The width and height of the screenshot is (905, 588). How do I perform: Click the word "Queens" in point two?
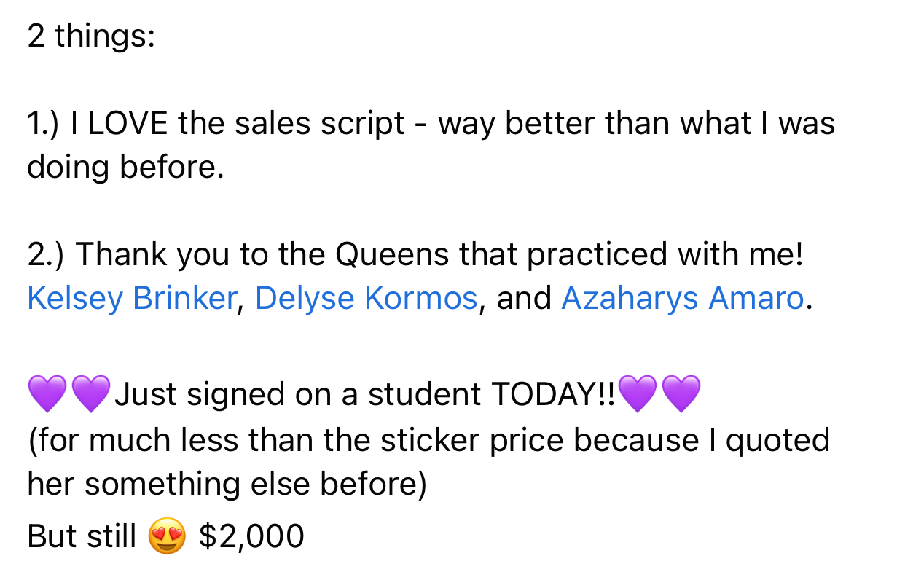[392, 254]
